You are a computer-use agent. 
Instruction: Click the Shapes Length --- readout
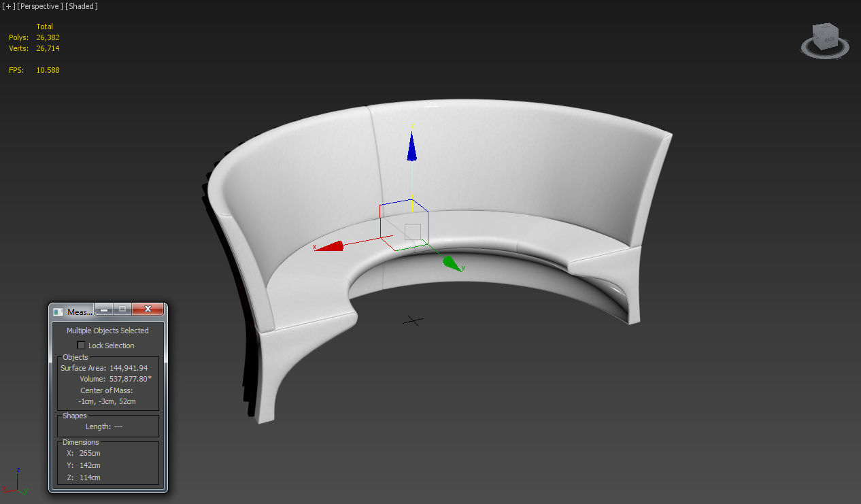click(104, 426)
